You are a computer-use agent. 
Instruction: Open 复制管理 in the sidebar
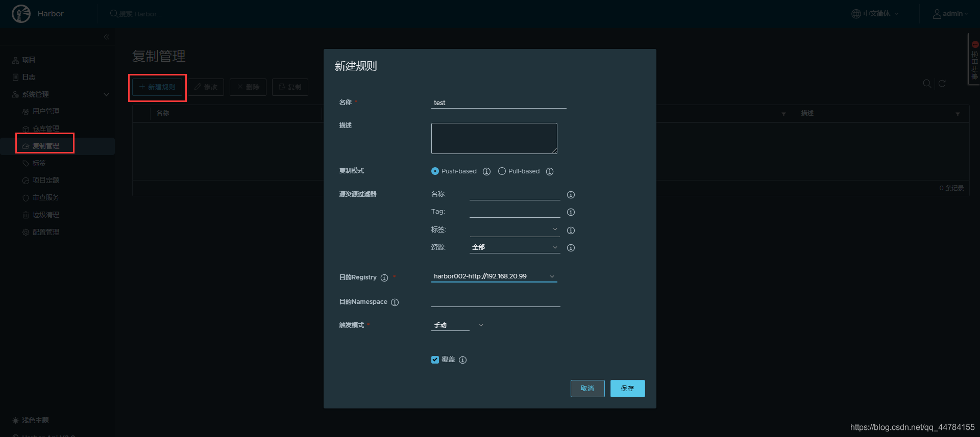coord(46,146)
